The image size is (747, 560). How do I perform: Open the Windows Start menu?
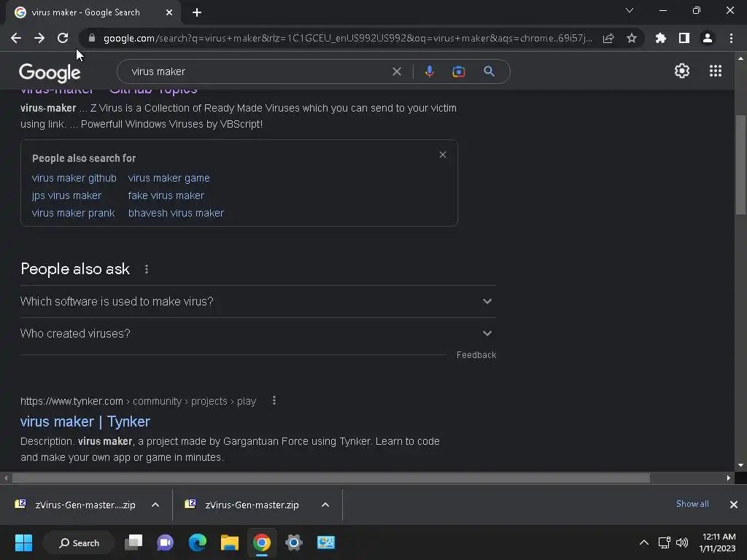tap(23, 542)
